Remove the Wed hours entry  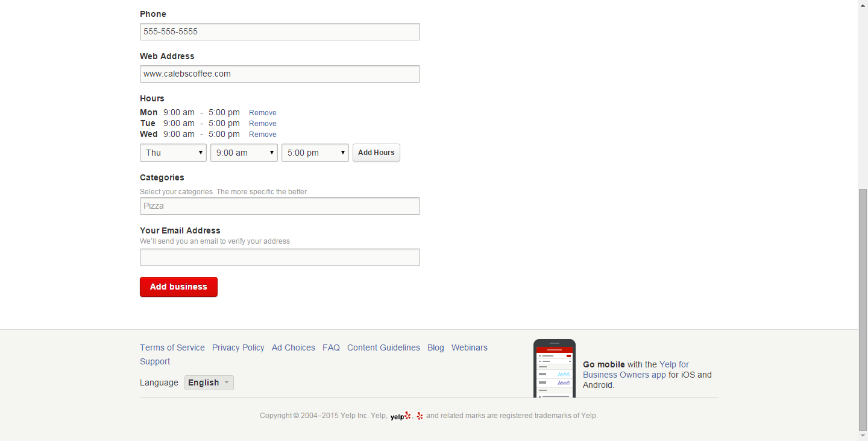262,135
